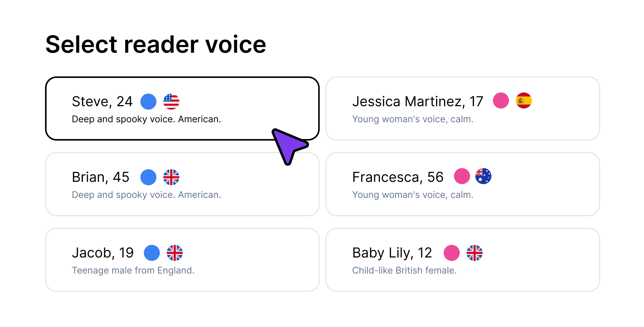The height and width of the screenshot is (327, 644).
Task: Click the American flag icon beside Steve
Action: pos(171,101)
